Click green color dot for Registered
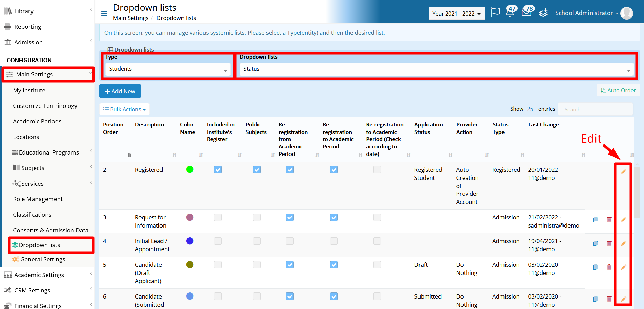This screenshot has height=309, width=644. (190, 169)
